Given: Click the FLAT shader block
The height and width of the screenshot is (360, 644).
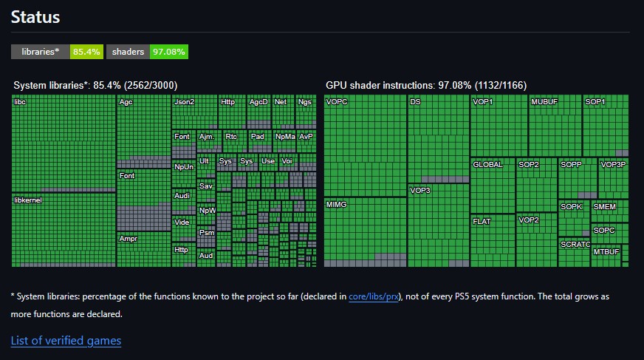Looking at the screenshot, I should tap(493, 241).
